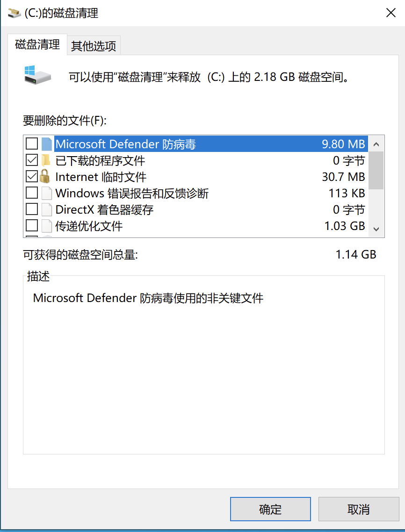Click the 确定 button
The image size is (405, 532).
pos(271,509)
